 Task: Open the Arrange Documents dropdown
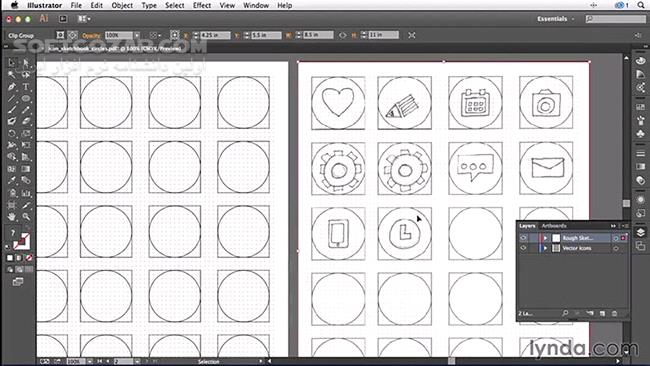tap(84, 19)
